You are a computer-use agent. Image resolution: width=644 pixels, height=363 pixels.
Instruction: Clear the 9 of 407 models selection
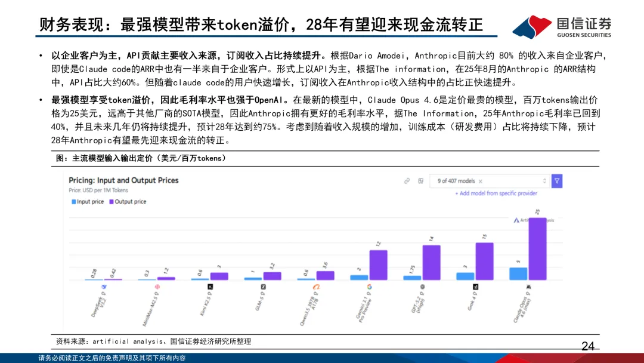pos(480,181)
